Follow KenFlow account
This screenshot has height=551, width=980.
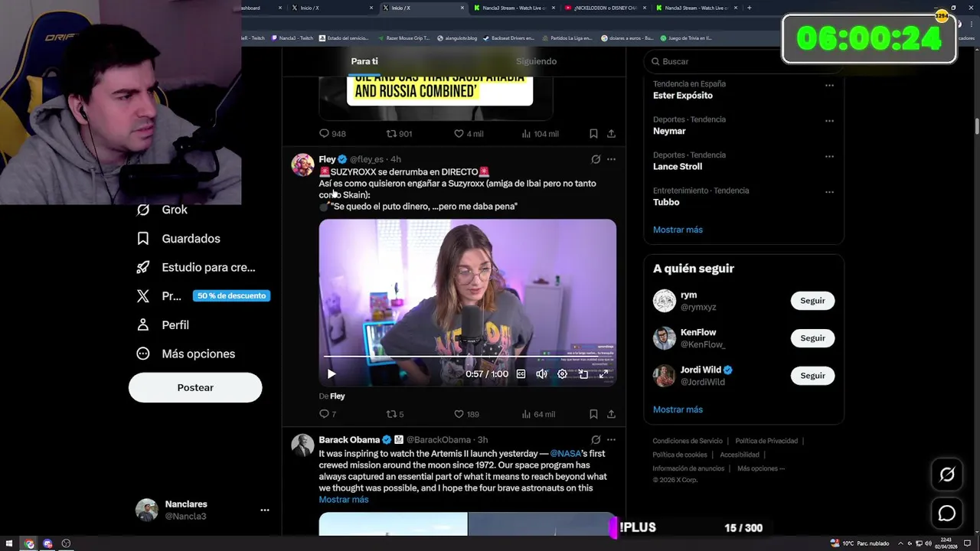point(812,338)
